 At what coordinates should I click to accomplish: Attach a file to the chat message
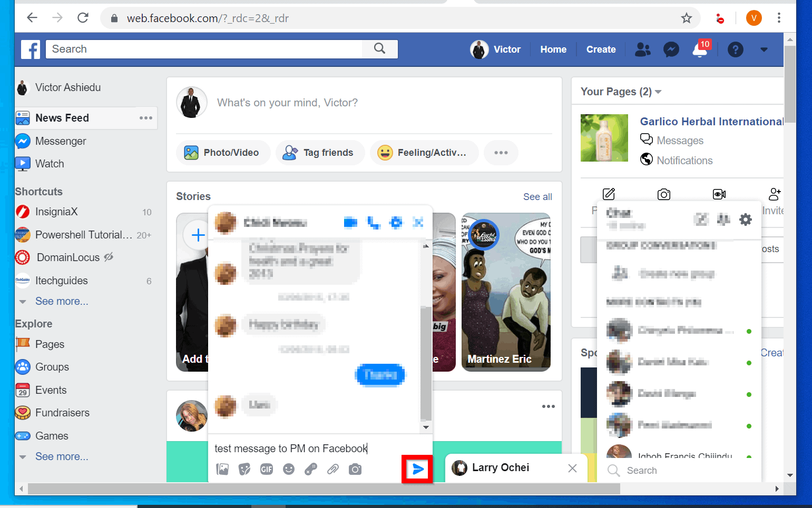pyautogui.click(x=332, y=469)
